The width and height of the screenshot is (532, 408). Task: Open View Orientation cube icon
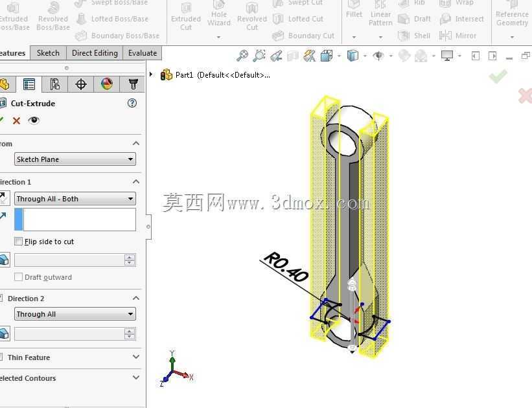tap(327, 56)
